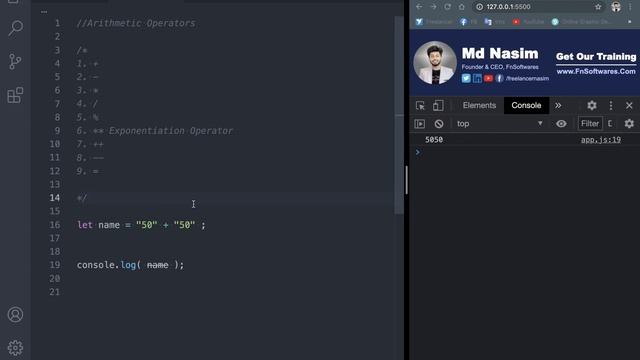Screen dimensions: 640x360
Task: Click console.log on line 19
Action: [106, 265]
